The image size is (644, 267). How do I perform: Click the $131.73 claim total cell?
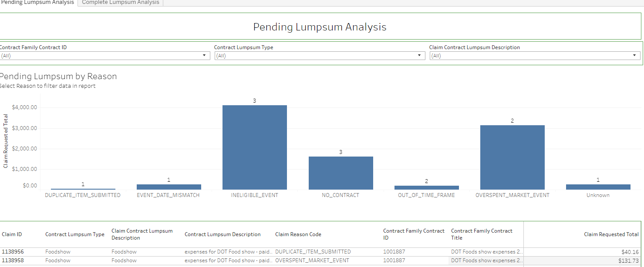(x=627, y=260)
